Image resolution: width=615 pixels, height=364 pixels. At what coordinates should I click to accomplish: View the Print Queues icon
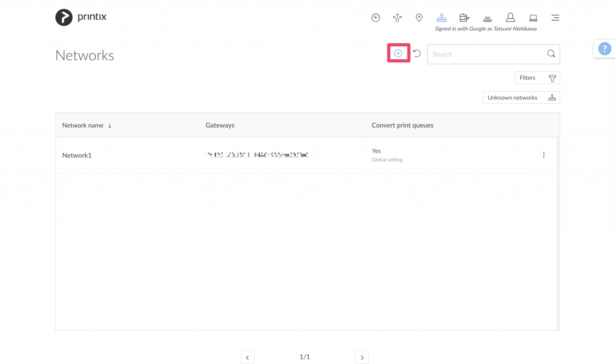(x=487, y=18)
